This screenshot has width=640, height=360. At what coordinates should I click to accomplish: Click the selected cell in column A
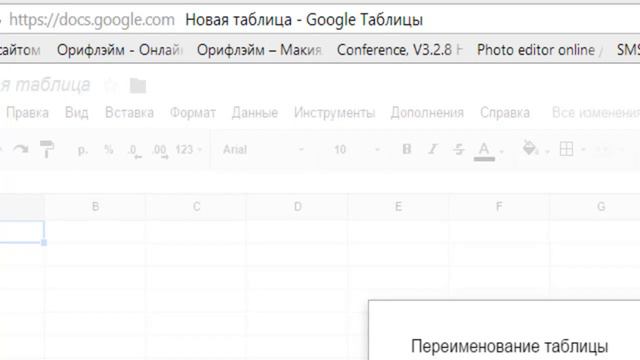[22, 232]
